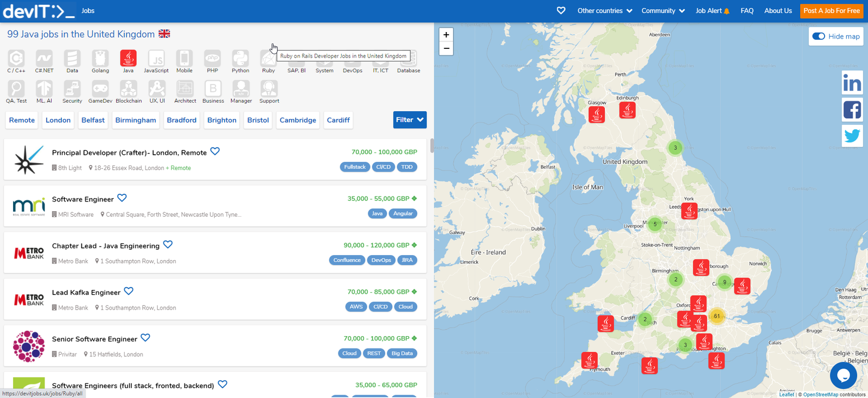
Task: Open the Business category icon
Action: [x=213, y=89]
